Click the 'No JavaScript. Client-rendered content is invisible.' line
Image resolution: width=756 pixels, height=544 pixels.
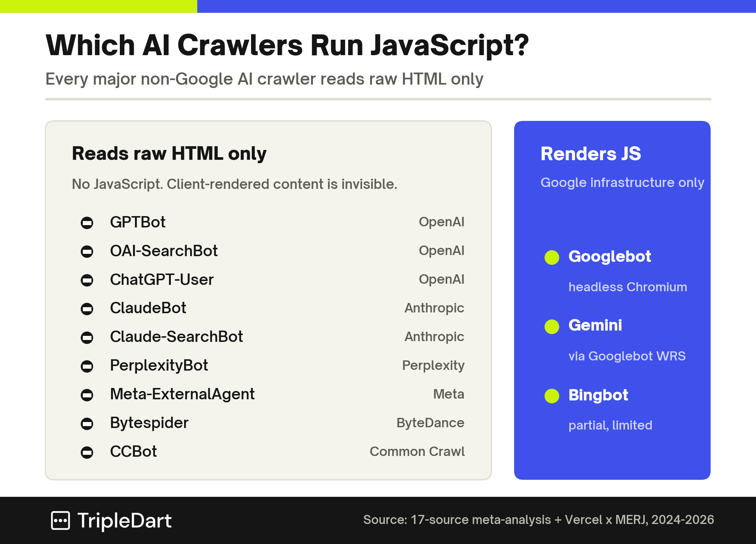[235, 184]
